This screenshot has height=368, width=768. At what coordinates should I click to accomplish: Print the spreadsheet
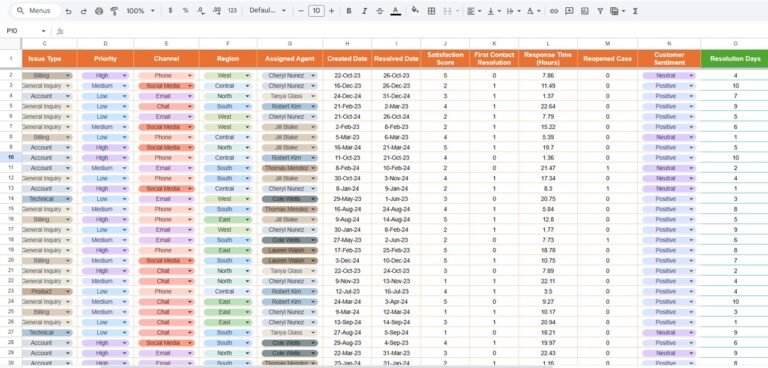(99, 11)
